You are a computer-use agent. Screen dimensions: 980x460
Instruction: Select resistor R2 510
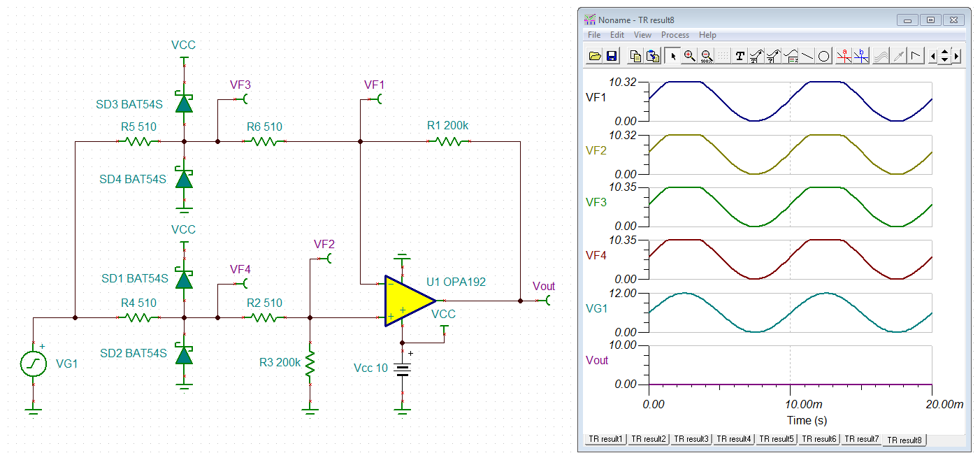264,317
